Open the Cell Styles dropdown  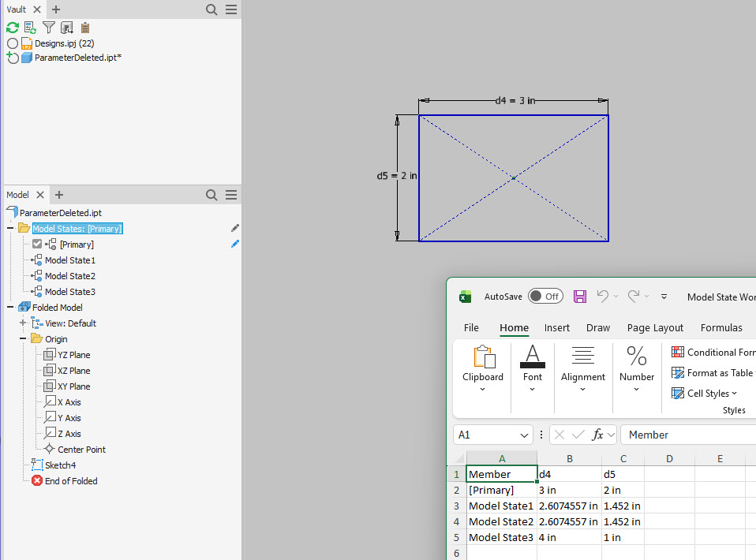pyautogui.click(x=705, y=394)
